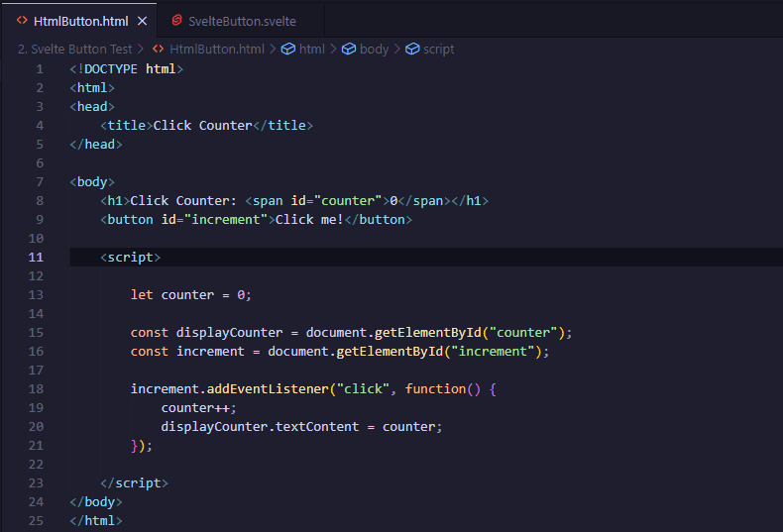Click the cube icon beside "script" breadcrumb
Viewport: 783px width, 532px height.
pyautogui.click(x=412, y=49)
